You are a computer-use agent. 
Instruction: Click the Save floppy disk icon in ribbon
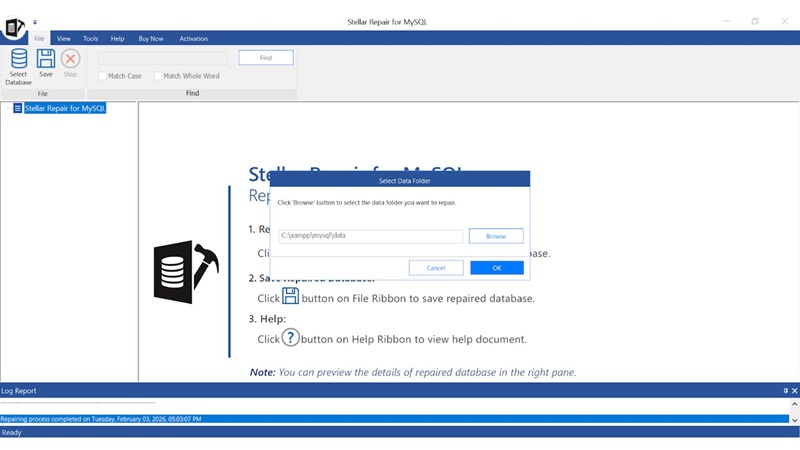[x=46, y=59]
